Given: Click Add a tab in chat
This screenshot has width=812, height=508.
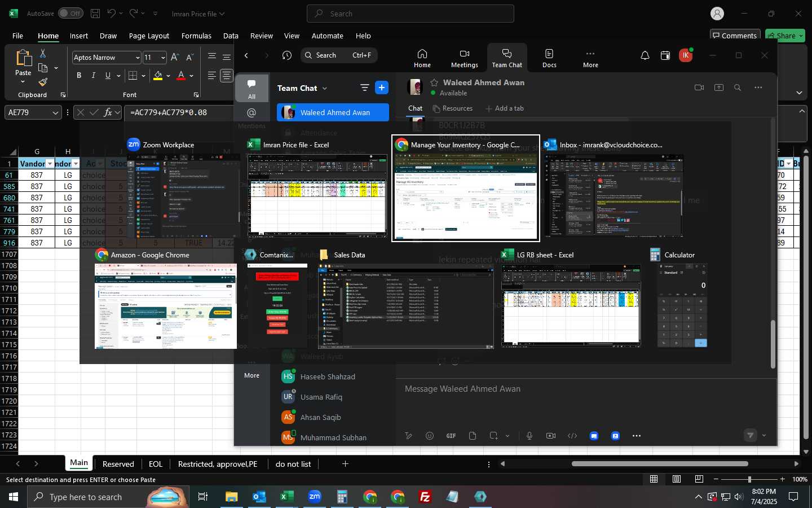Looking at the screenshot, I should coord(505,108).
